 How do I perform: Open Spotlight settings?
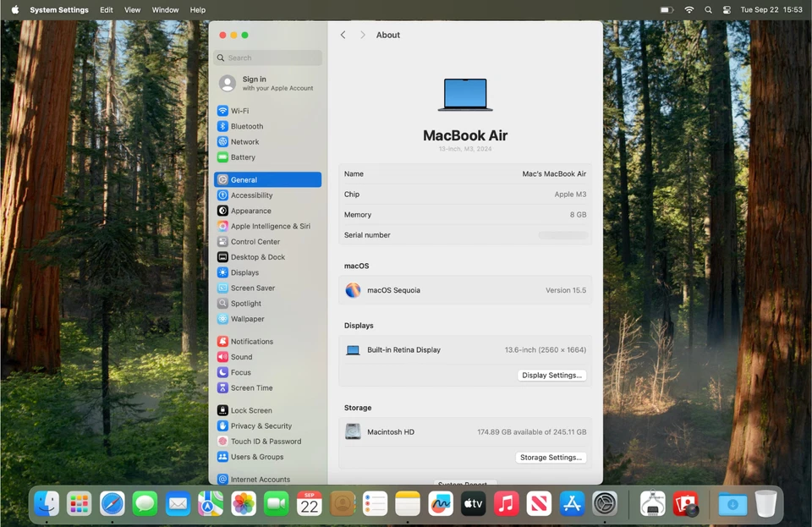(x=267, y=304)
